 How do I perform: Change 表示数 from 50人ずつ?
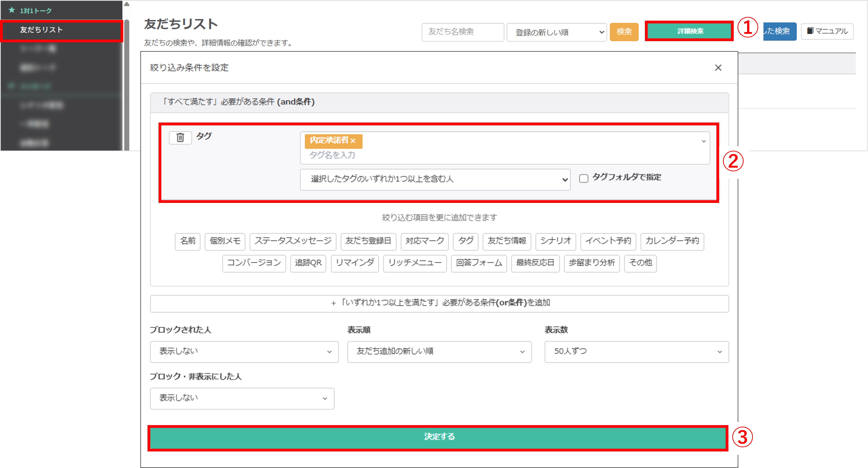636,351
